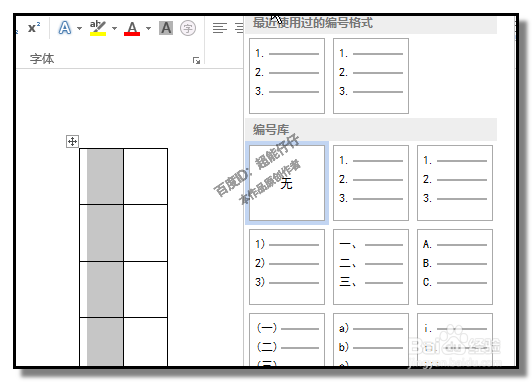Choose the first recently used numbering format
Image resolution: width=532 pixels, height=382 pixels.
[287, 76]
